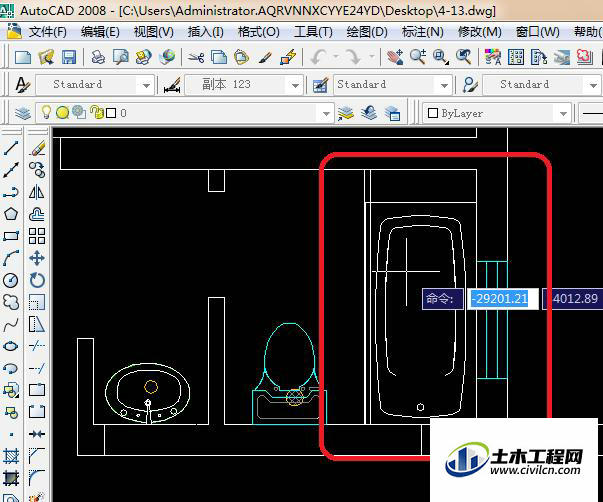Open the 格式(O) menu
Viewport: 603px width, 502px height.
coord(258,32)
